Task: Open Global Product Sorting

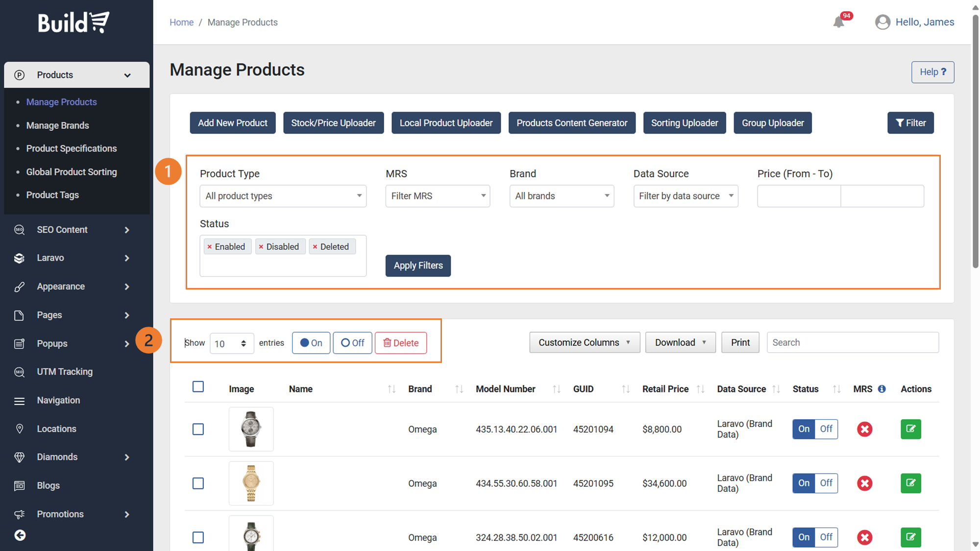Action: pyautogui.click(x=72, y=172)
